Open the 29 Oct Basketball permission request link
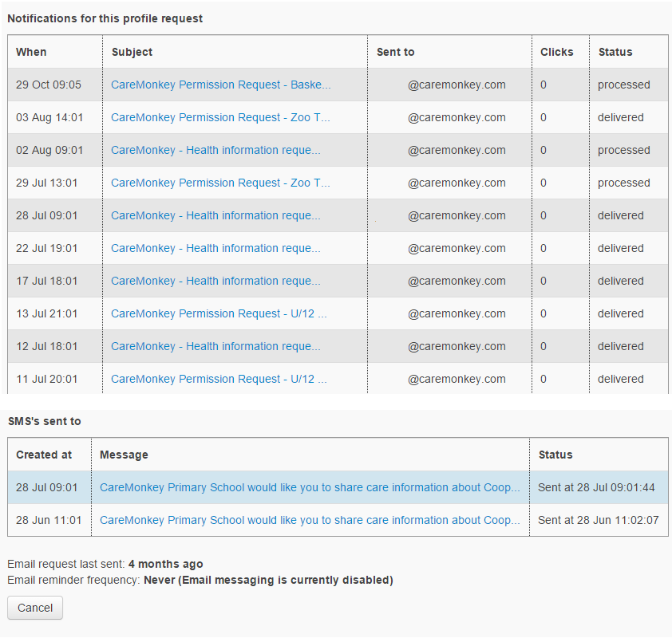The width and height of the screenshot is (672, 638). click(x=221, y=85)
